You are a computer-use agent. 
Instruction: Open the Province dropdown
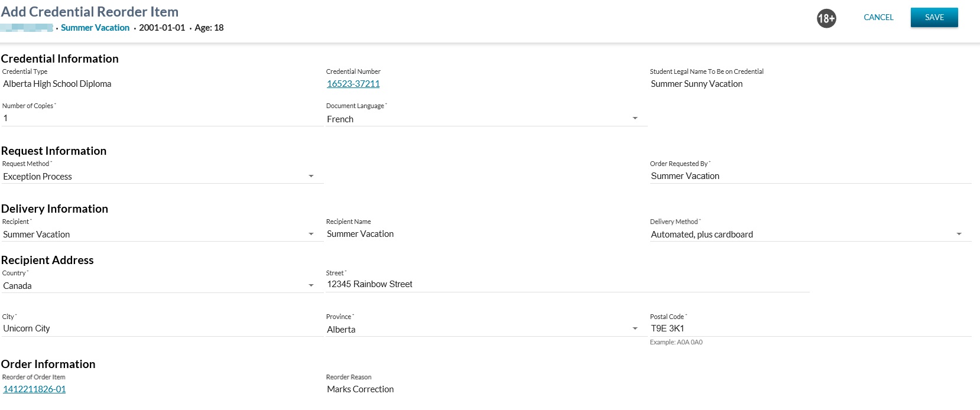click(635, 329)
